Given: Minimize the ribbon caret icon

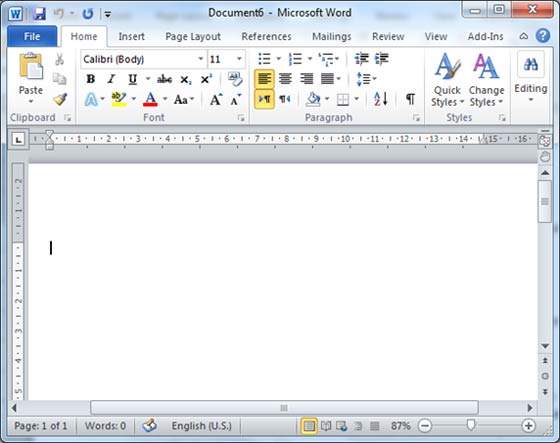Looking at the screenshot, I should click(x=524, y=36).
